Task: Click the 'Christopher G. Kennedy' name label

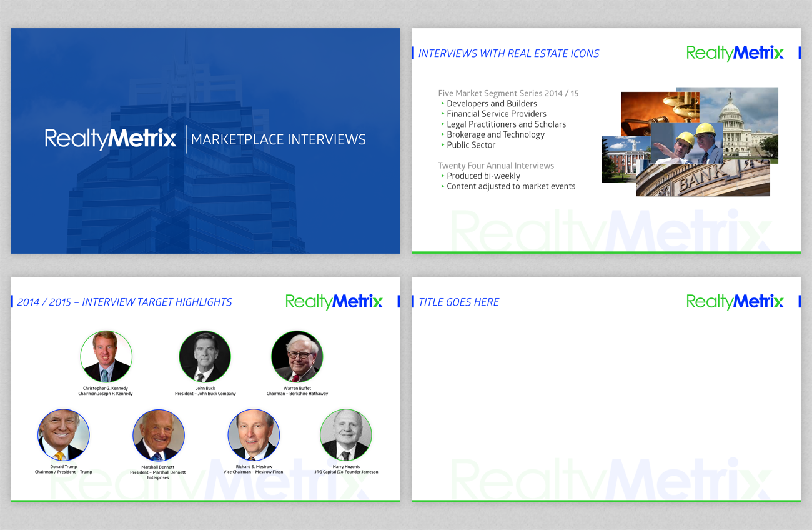Action: 106,389
